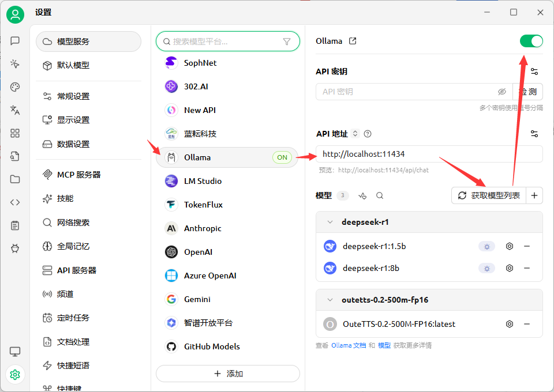Image resolution: width=554 pixels, height=392 pixels.
Task: Open MCP 服务器 settings section
Action: (x=89, y=175)
